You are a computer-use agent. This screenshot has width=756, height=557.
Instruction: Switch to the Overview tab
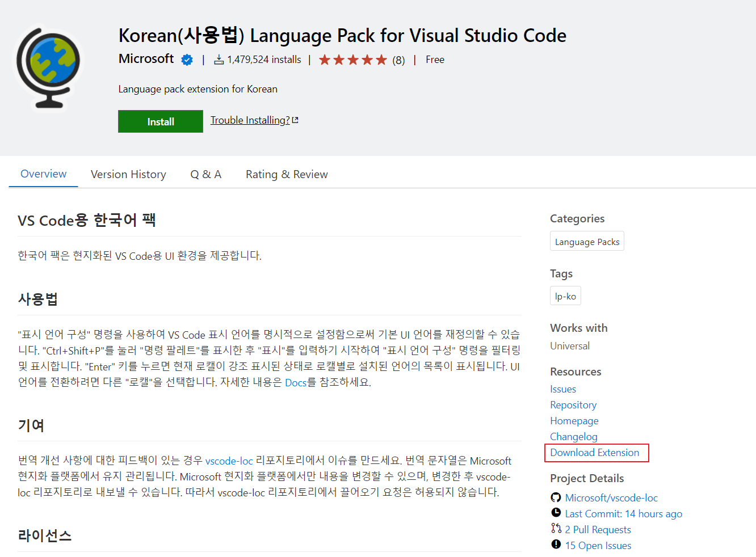point(43,174)
